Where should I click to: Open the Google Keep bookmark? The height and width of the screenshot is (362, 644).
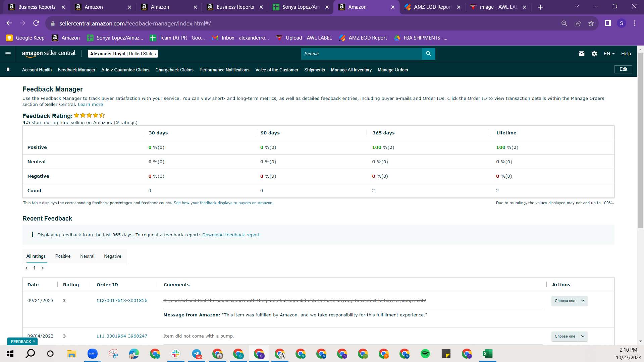click(x=25, y=38)
